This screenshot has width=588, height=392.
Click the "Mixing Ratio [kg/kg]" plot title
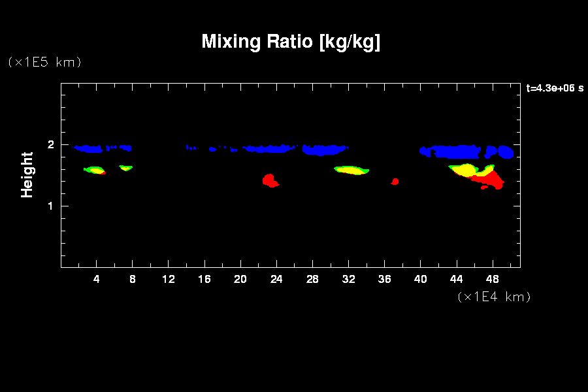(x=291, y=42)
